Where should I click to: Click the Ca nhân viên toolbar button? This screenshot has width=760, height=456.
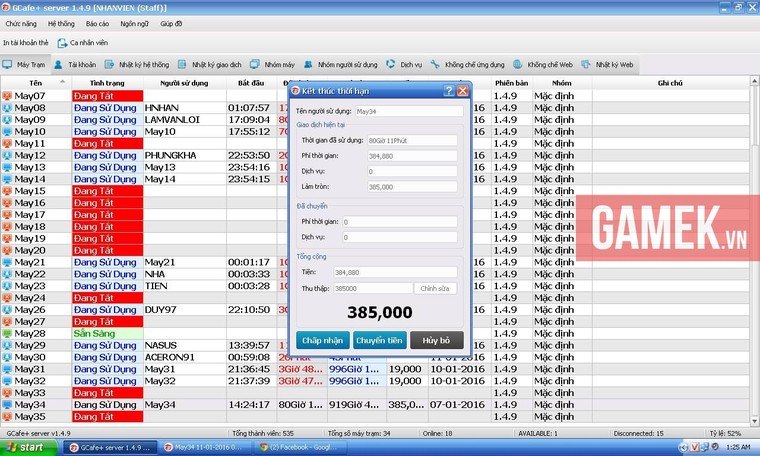click(x=82, y=43)
